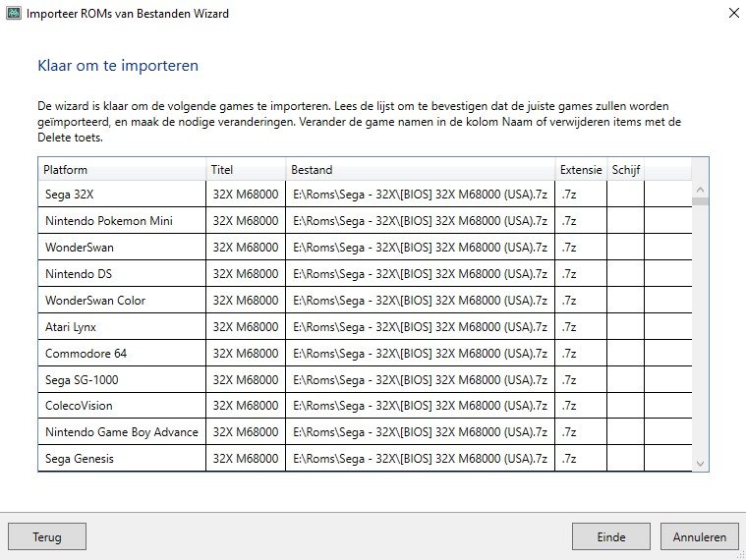The image size is (746, 560).
Task: Click the file path in Nintendo Pokemon Mini row
Action: pyautogui.click(x=420, y=221)
